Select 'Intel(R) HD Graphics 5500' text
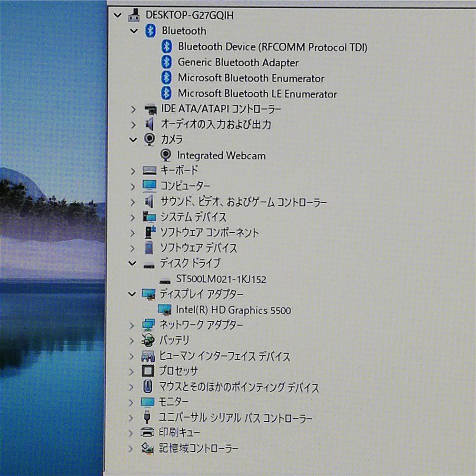Image resolution: width=476 pixels, height=476 pixels. click(233, 310)
